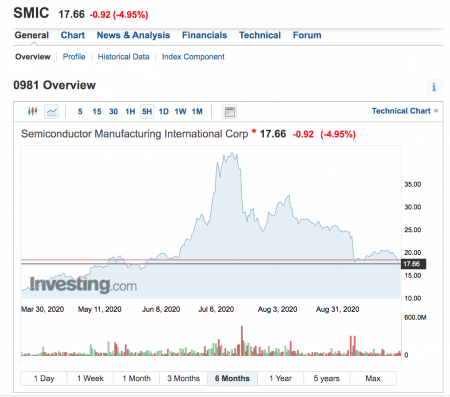Open the Forum tab
Image resolution: width=450 pixels, height=397 pixels.
pyautogui.click(x=307, y=35)
